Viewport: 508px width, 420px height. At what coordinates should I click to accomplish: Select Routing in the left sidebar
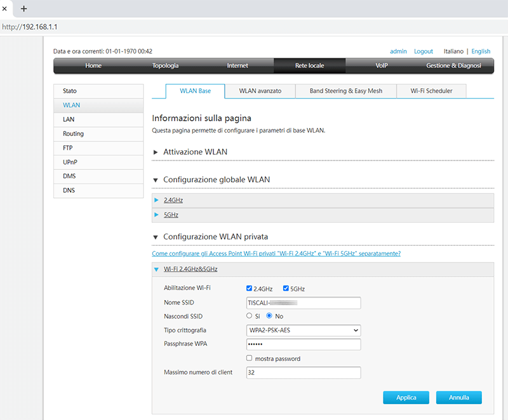point(73,134)
